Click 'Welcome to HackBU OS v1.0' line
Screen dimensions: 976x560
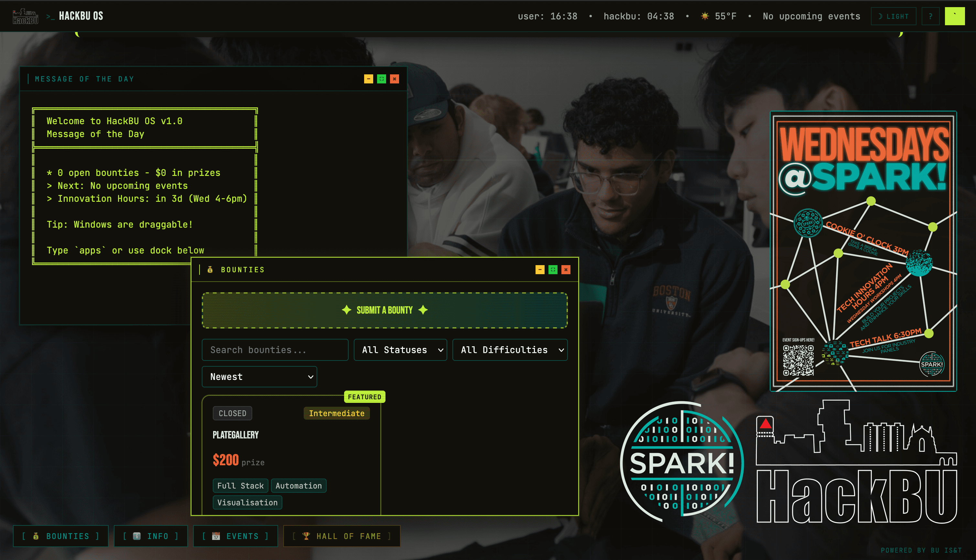(114, 121)
